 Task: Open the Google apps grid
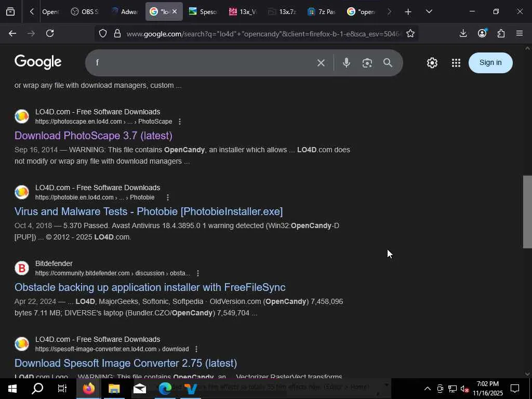[456, 63]
